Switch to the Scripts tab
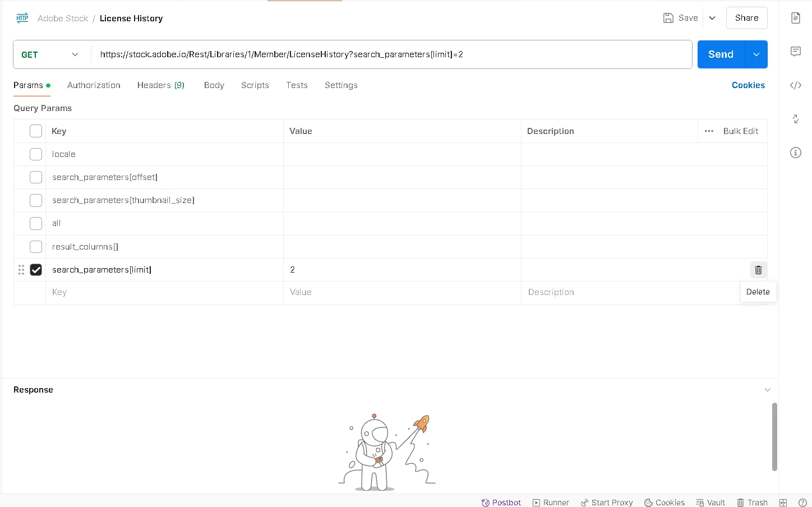The image size is (812, 507). (x=255, y=85)
